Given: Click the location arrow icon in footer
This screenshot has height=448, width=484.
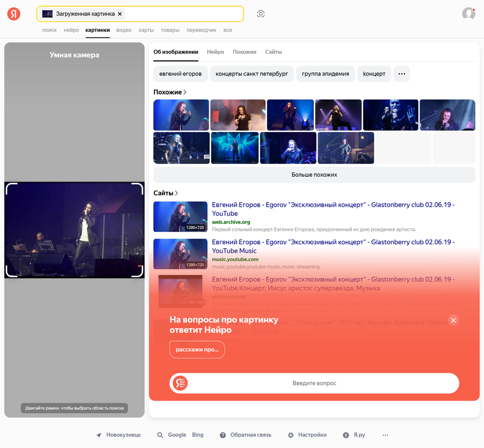Looking at the screenshot, I should point(99,435).
